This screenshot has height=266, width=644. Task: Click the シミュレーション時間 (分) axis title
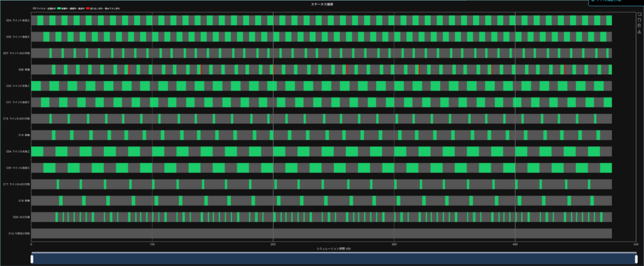pos(333,249)
